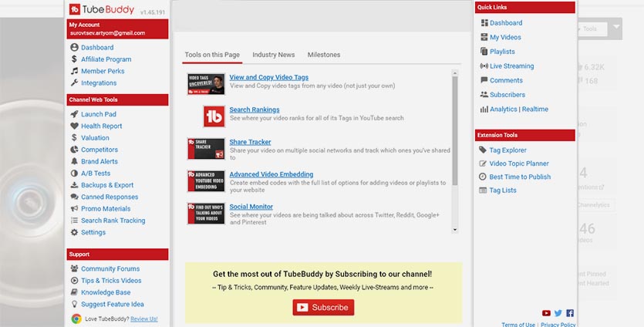644x327 pixels.
Task: Click the tools list scrollbar down arrow
Action: coord(455,230)
